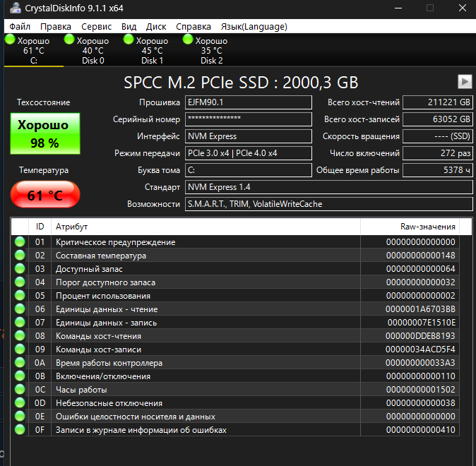Open the Диск menu
Image resolution: width=476 pixels, height=466 pixels.
156,27
